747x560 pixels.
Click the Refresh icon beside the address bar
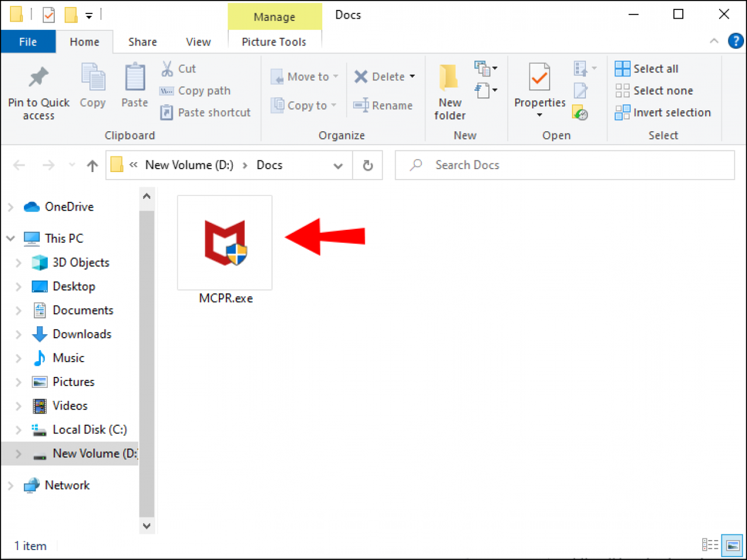click(368, 165)
